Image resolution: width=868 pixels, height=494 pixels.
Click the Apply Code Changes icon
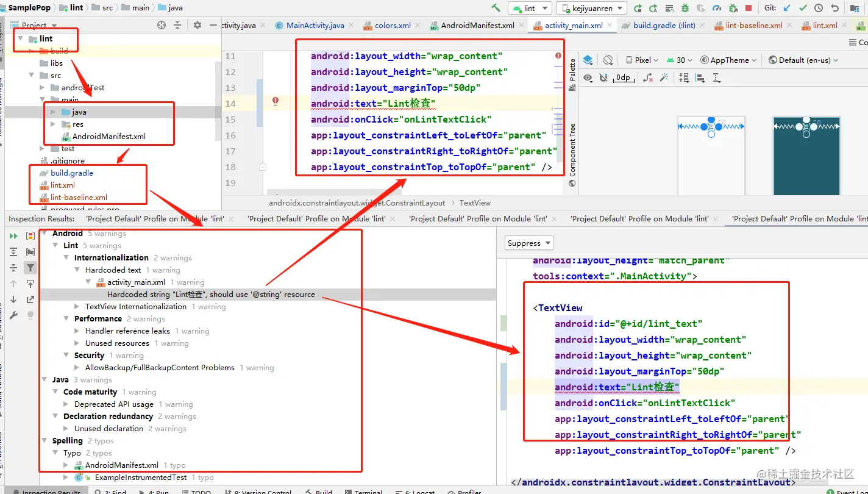coord(669,8)
